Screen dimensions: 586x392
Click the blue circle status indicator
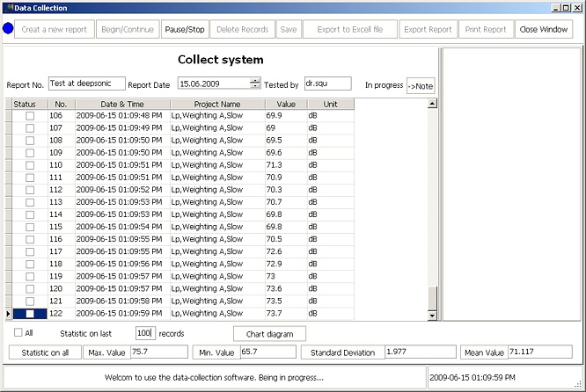[x=9, y=29]
